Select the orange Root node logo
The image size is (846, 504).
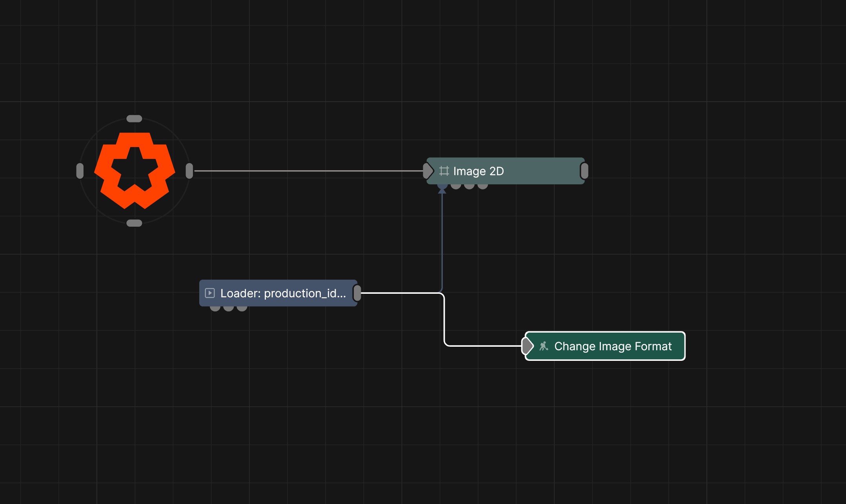click(135, 171)
